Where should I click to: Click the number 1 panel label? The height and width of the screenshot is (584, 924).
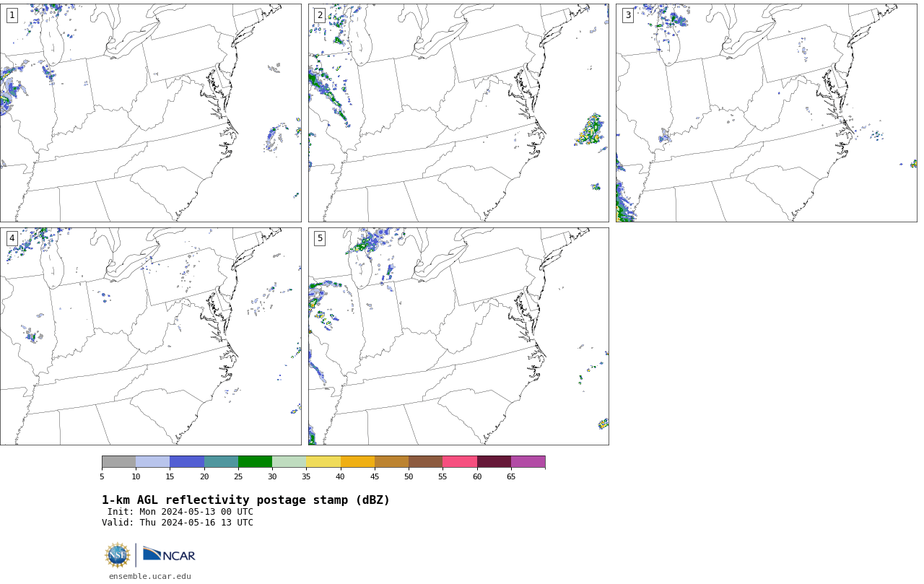point(12,15)
